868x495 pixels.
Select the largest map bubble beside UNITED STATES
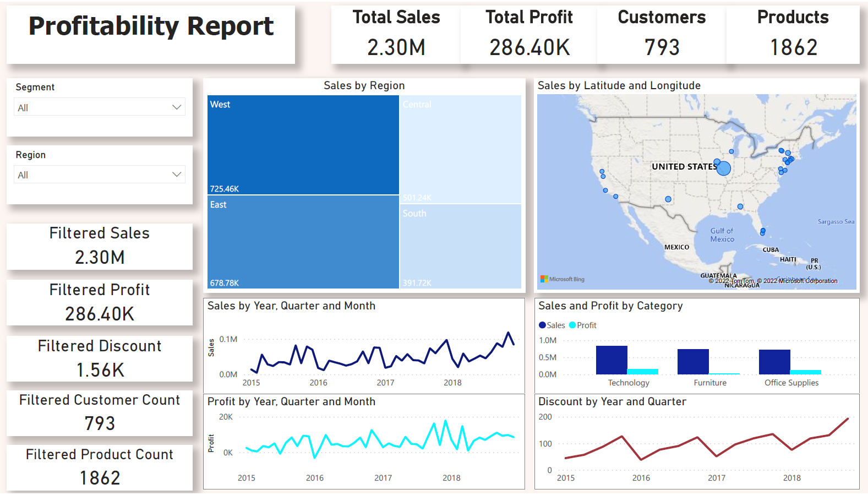pos(724,168)
